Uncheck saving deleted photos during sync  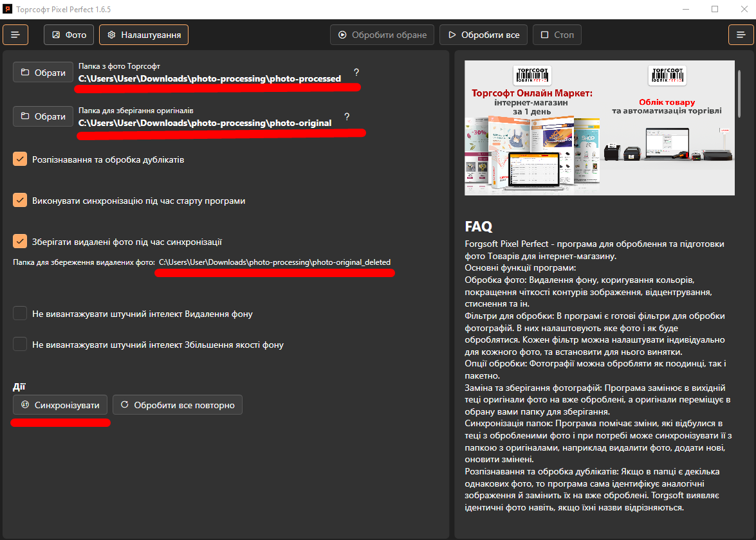(x=19, y=240)
